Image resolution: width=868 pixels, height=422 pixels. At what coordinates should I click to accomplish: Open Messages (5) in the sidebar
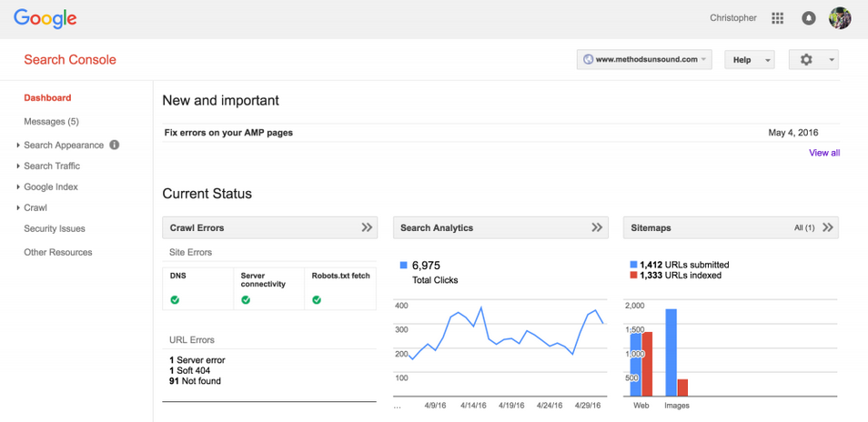[x=52, y=122]
